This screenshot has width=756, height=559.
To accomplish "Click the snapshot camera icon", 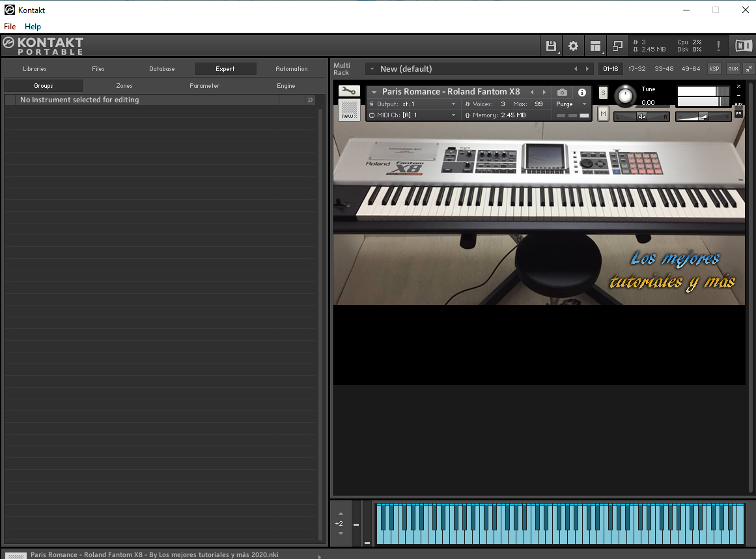I will [562, 92].
